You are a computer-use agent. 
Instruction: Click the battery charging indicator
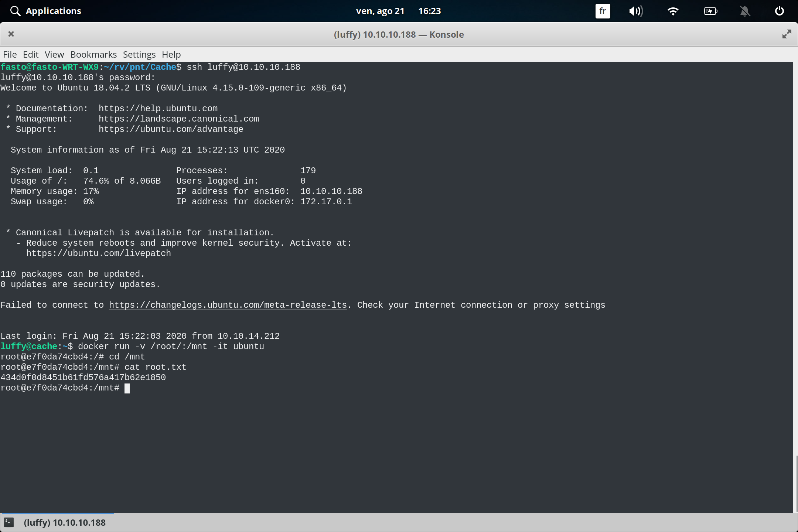[710, 11]
